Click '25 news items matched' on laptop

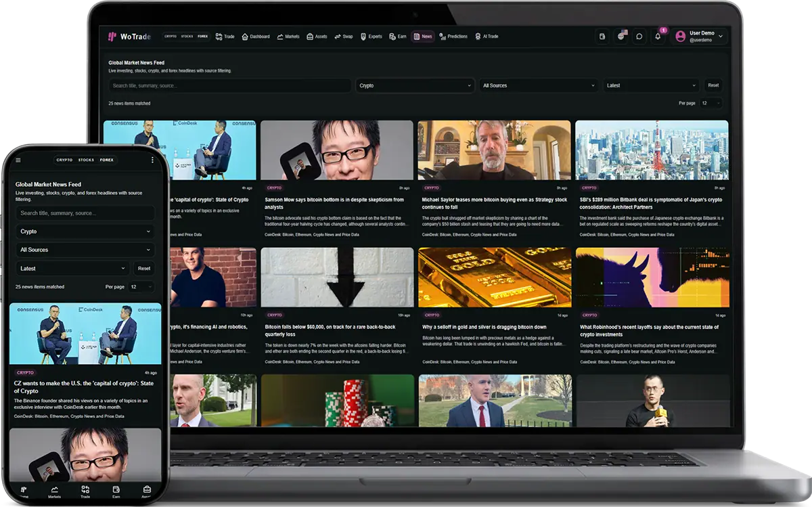click(129, 104)
